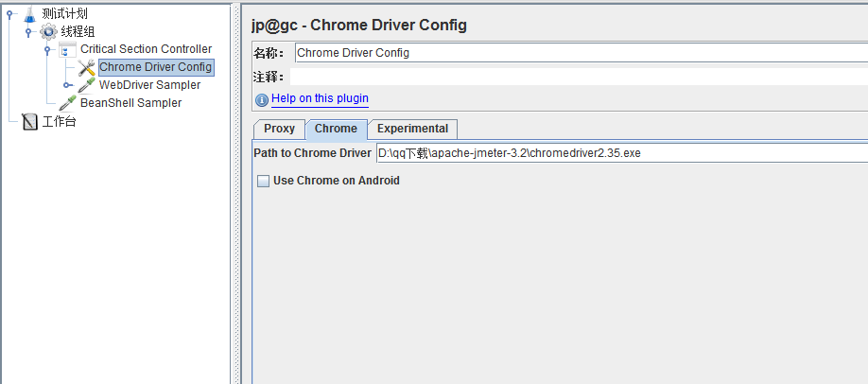The image size is (868, 384).
Task: Select BeanShell Sampler in the tree
Action: 130,103
